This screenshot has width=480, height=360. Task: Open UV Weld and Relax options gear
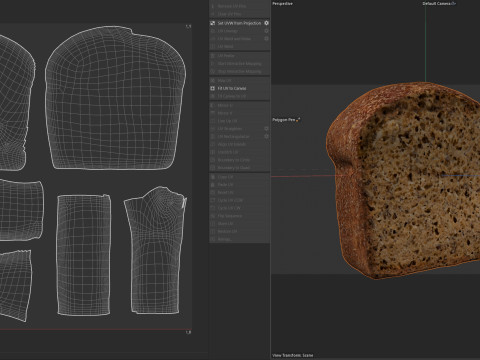pos(266,39)
